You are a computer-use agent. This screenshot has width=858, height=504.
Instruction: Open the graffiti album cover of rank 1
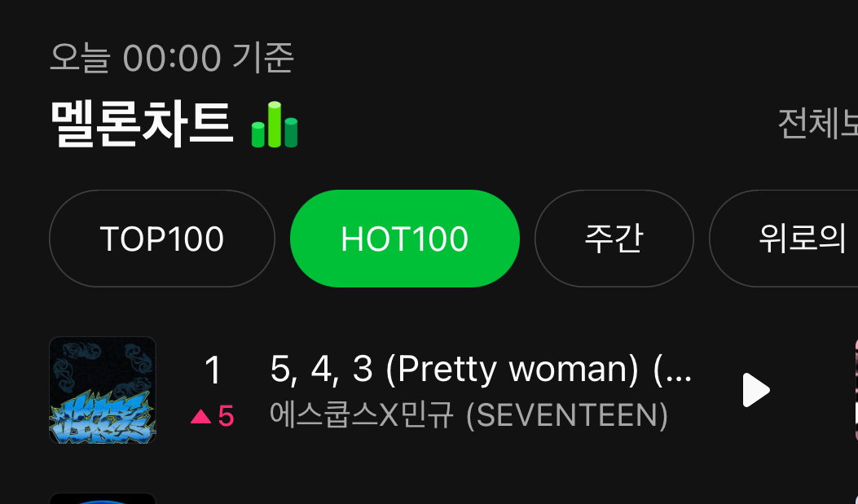[x=103, y=390]
